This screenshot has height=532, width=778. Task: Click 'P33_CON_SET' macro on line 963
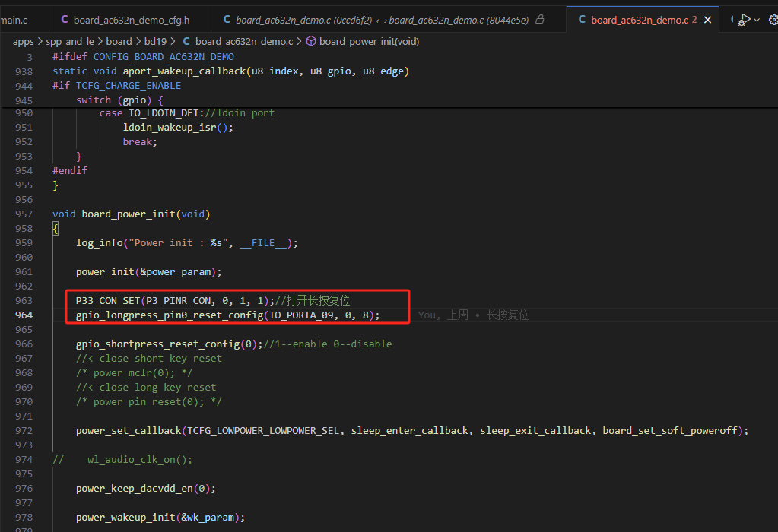click(108, 300)
